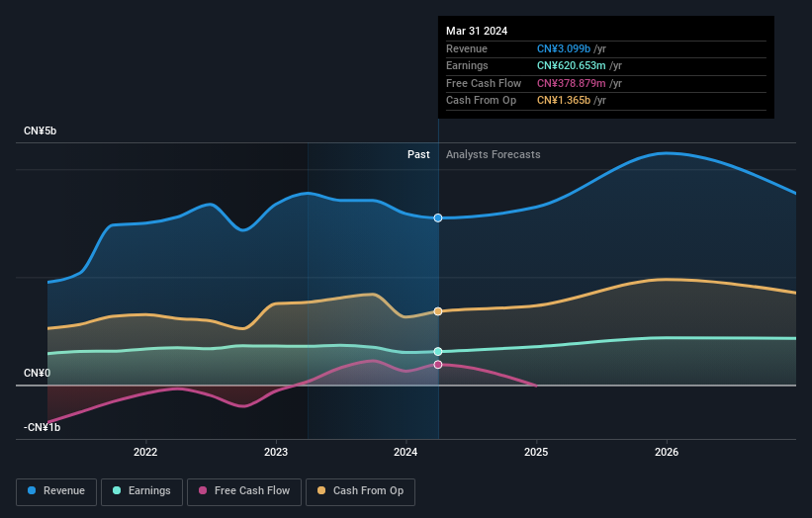This screenshot has height=518, width=812.
Task: Click the CN¥1.365b cash from op value
Action: (x=564, y=101)
